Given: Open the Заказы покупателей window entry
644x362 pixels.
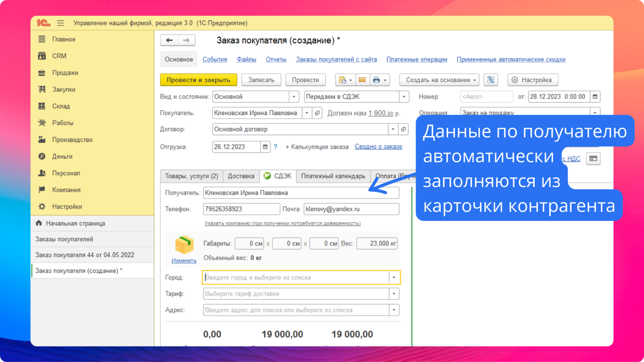Looking at the screenshot, I should pyautogui.click(x=92, y=239).
